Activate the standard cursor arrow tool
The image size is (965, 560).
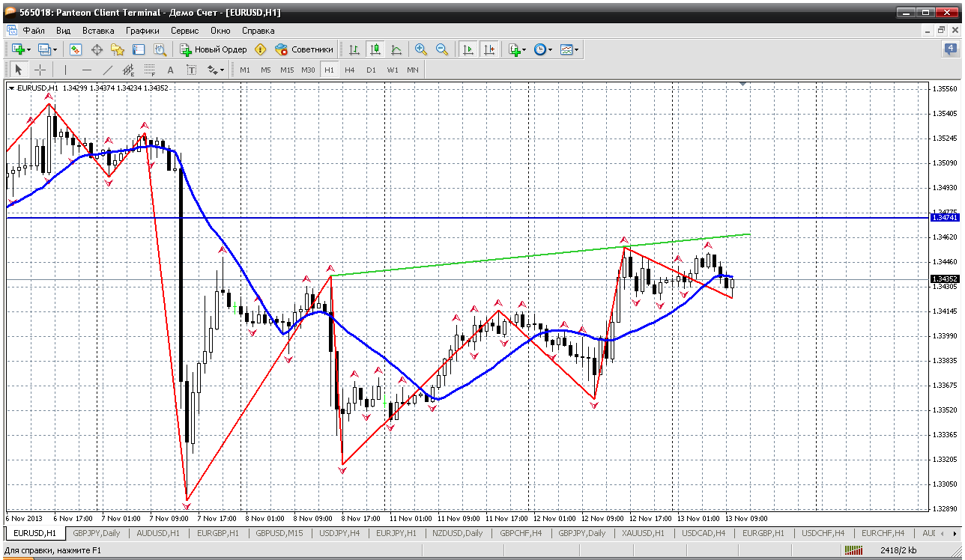19,70
